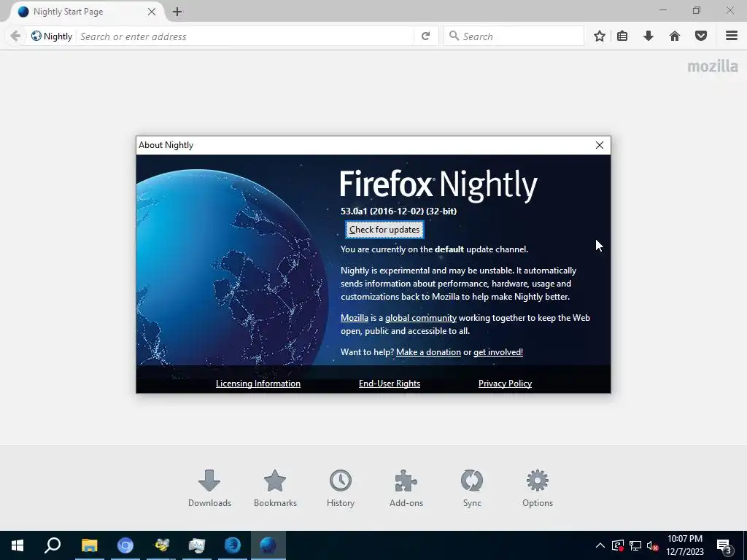Open History clock shortcut
747x560 pixels.
point(340,489)
